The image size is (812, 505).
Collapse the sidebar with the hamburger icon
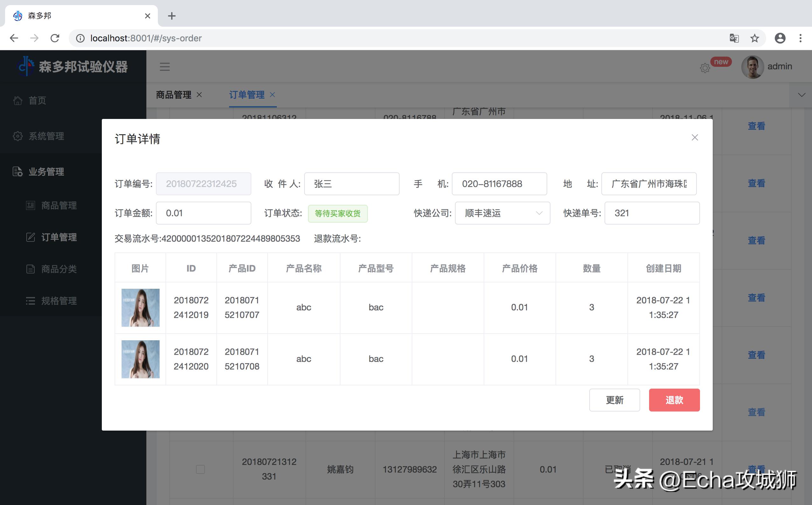pos(164,67)
